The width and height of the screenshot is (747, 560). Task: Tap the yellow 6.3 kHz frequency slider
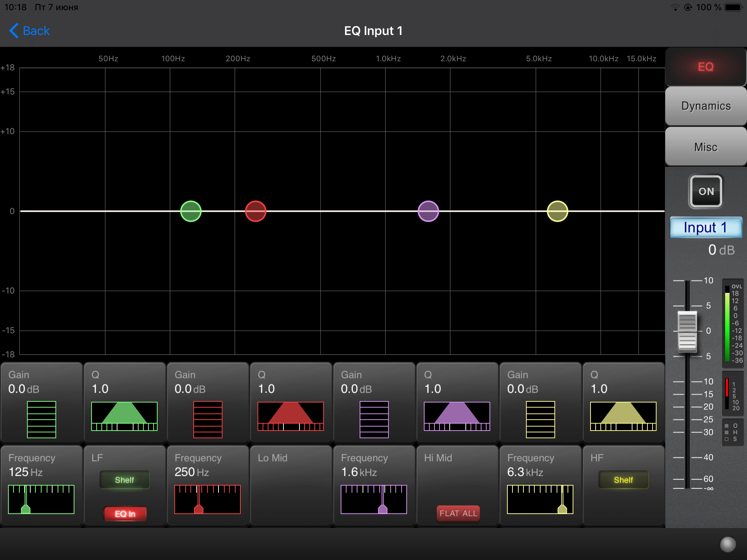coord(540,499)
